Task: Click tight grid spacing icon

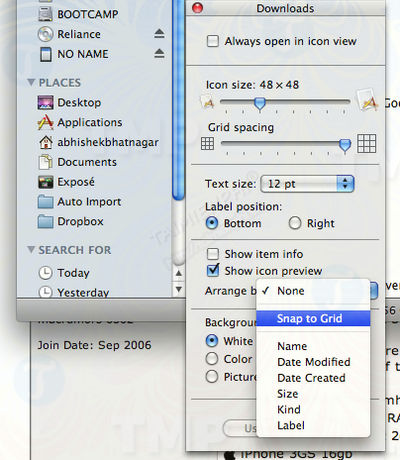Action: coord(207,144)
